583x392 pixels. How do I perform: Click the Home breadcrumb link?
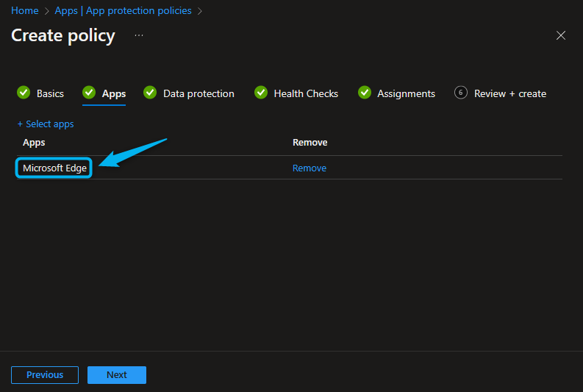(25, 11)
